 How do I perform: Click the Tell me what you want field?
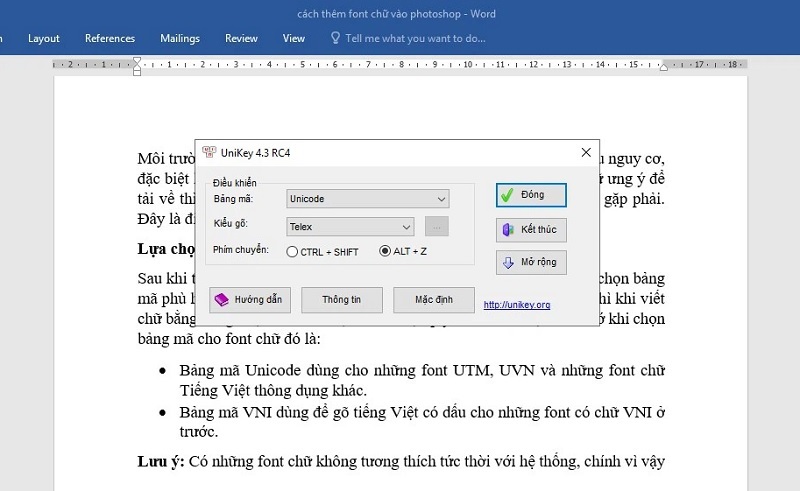point(415,38)
